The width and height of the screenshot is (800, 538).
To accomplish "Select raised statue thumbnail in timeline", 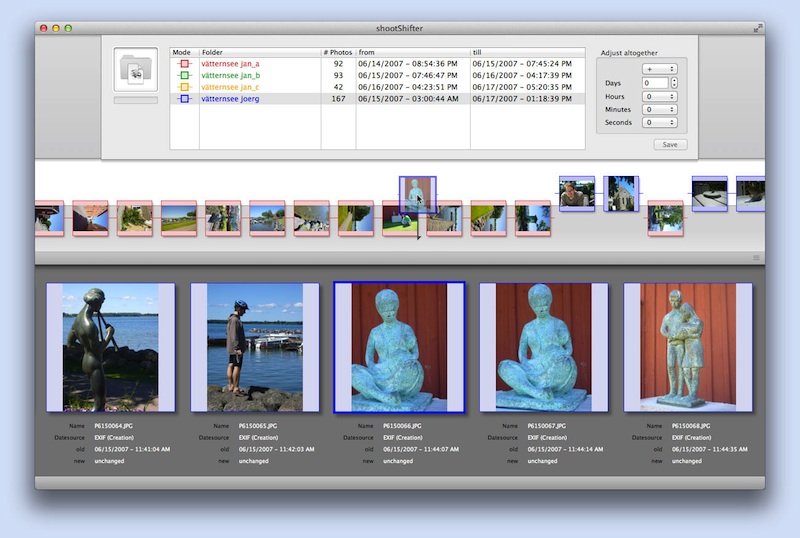I will click(417, 194).
